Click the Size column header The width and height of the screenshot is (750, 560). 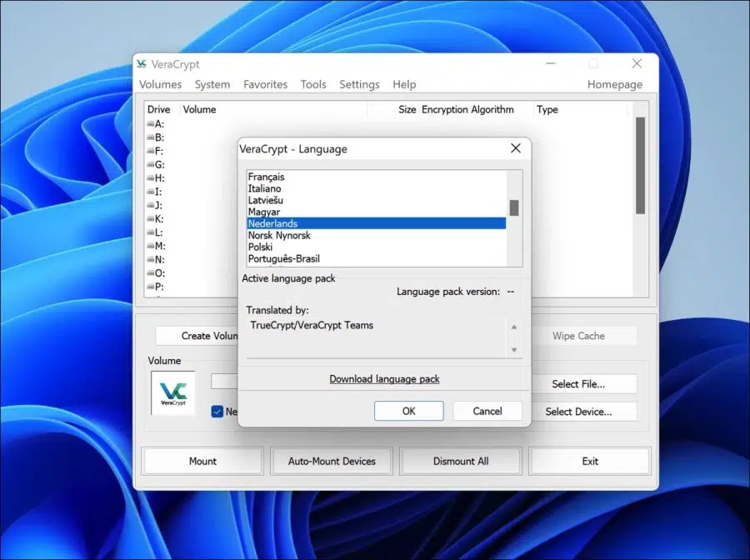point(392,109)
